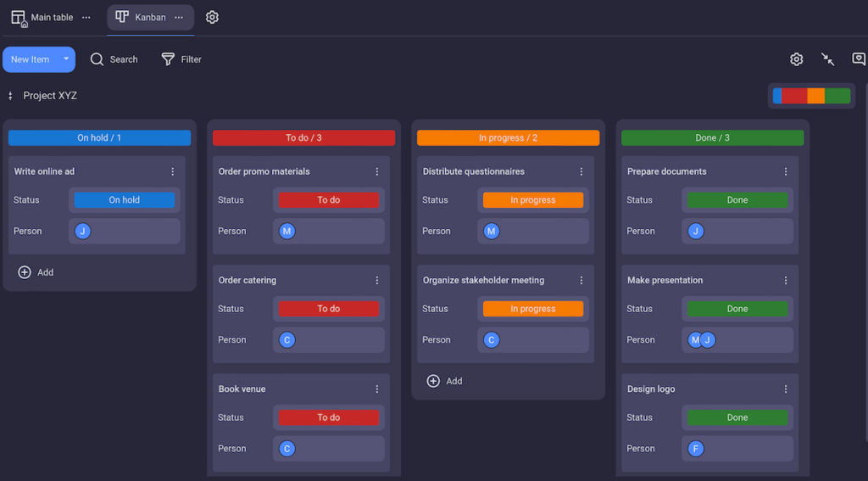The height and width of the screenshot is (481, 868).
Task: Click J avatar on Prepare documents
Action: point(696,231)
